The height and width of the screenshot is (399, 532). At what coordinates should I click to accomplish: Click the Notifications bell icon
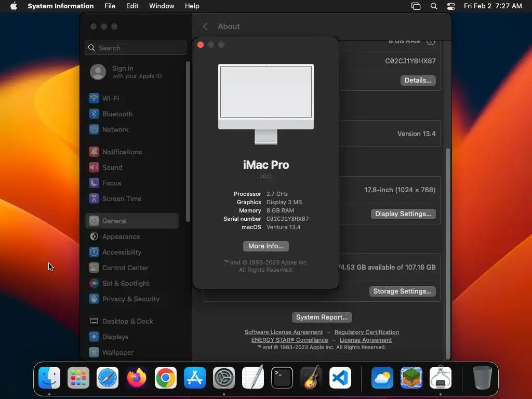click(94, 152)
